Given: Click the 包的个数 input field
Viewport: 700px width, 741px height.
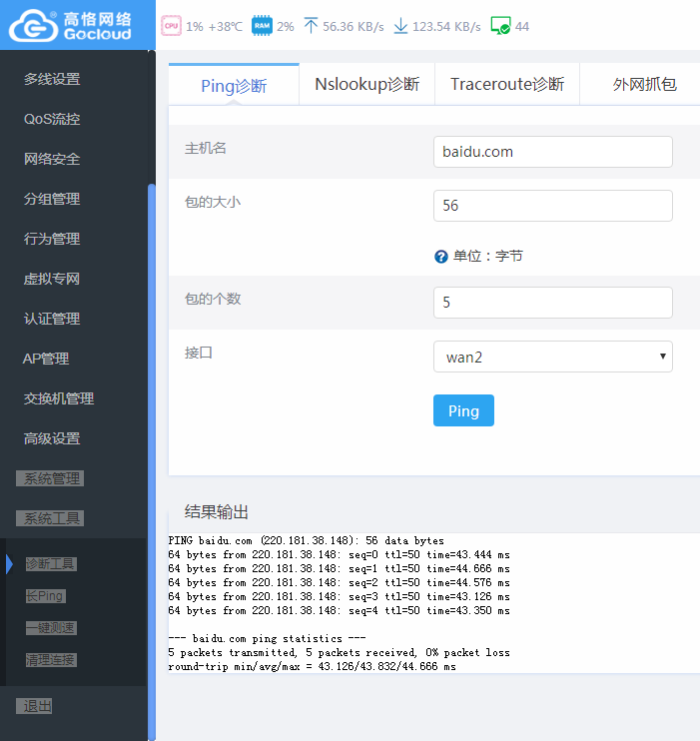Looking at the screenshot, I should click(x=552, y=303).
